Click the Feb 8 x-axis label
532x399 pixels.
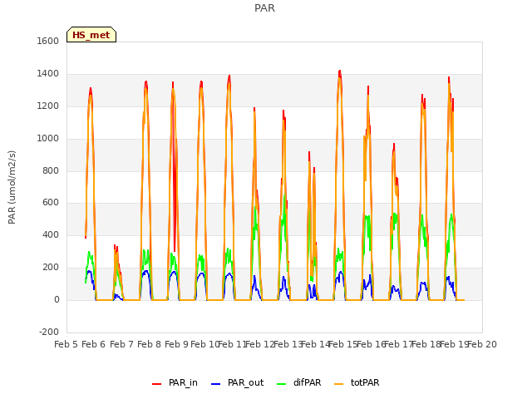(150, 344)
